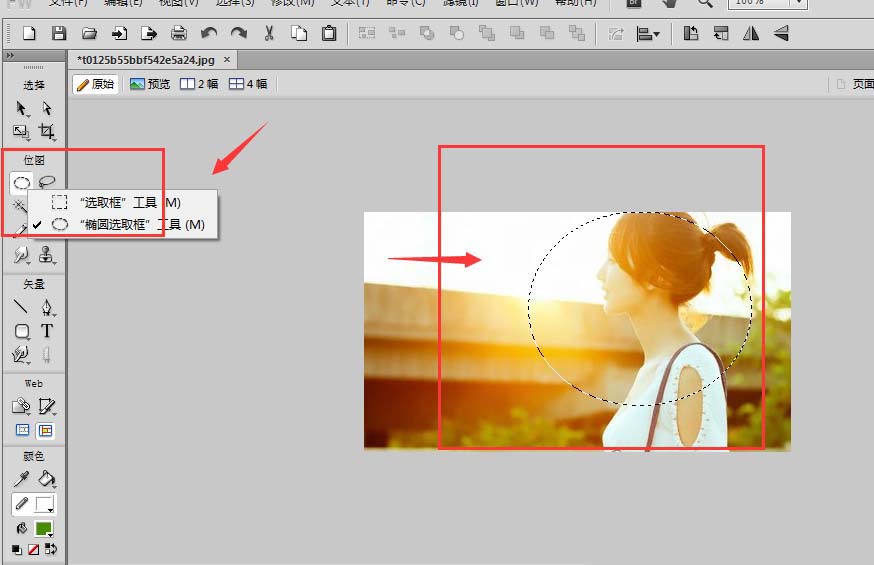Select the Text tool
The width and height of the screenshot is (874, 565).
click(47, 331)
